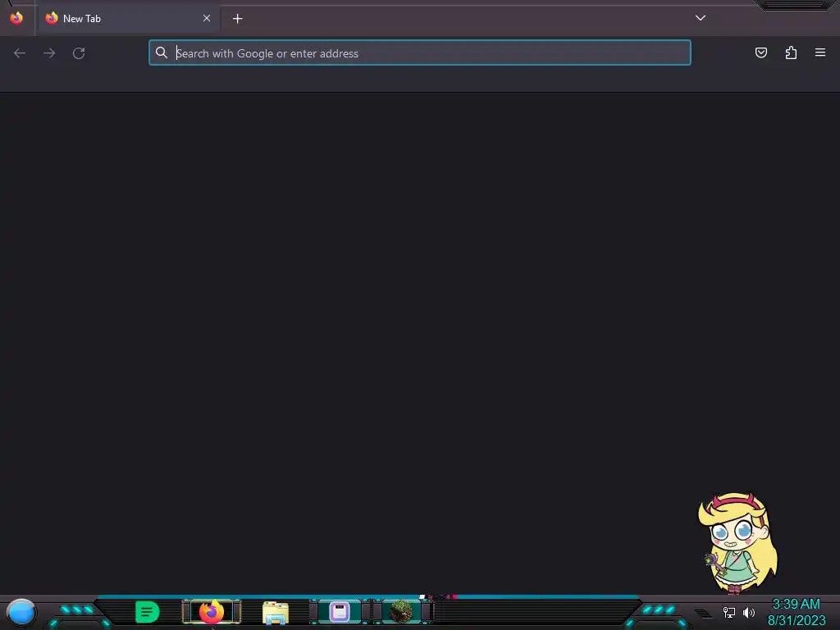Screen dimensions: 840x630
Task: Go back one page
Action: click(20, 53)
